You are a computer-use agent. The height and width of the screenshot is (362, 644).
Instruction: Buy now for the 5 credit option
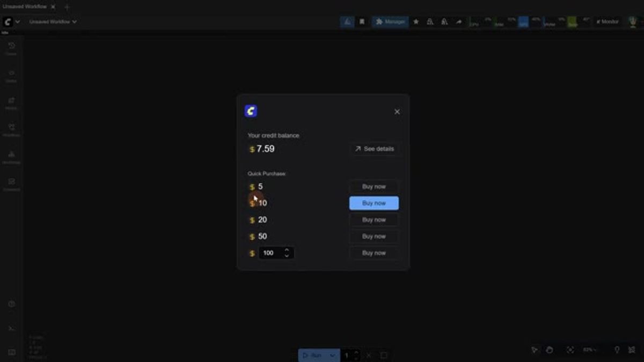(x=374, y=187)
